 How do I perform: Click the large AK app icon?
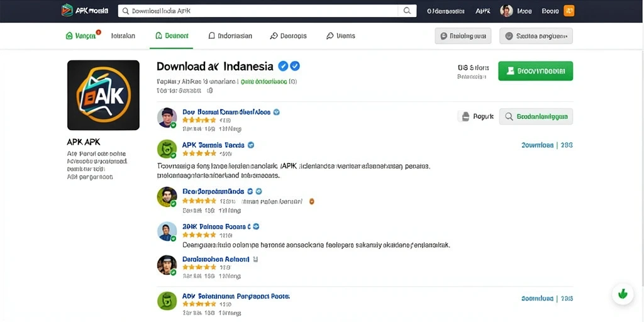click(103, 95)
